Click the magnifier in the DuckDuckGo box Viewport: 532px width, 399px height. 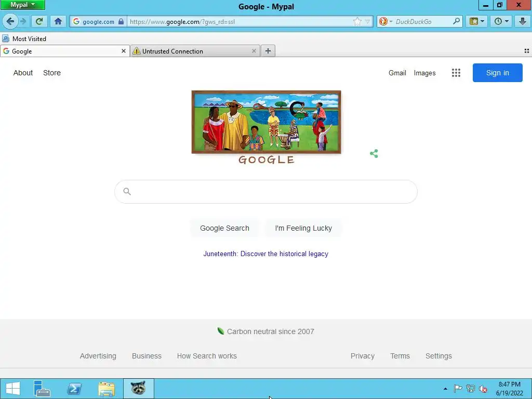coord(456,21)
